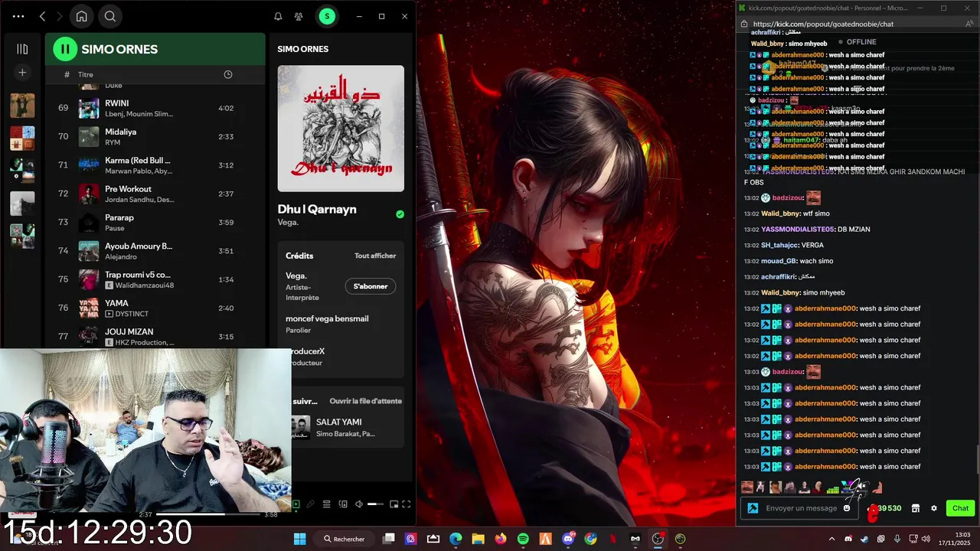
Task: Open Microsoft Edge from taskbar
Action: pyautogui.click(x=456, y=539)
